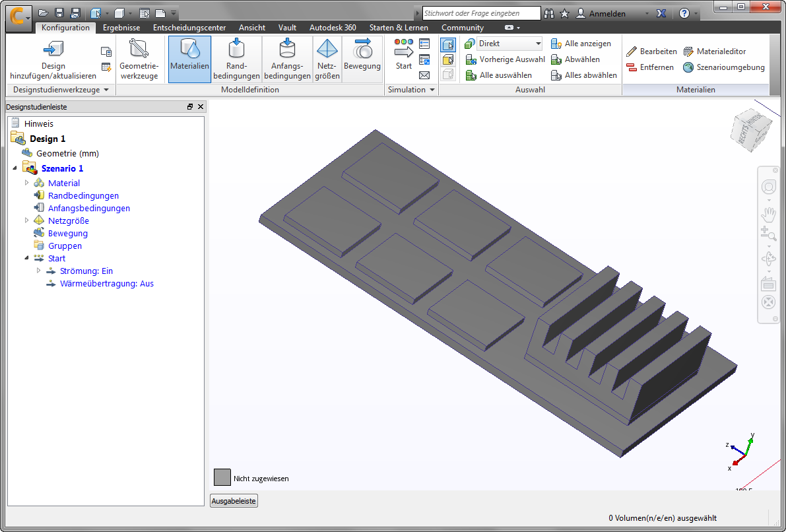Image resolution: width=786 pixels, height=532 pixels.
Task: Click the Save All icon in quick access toolbar
Action: point(75,14)
